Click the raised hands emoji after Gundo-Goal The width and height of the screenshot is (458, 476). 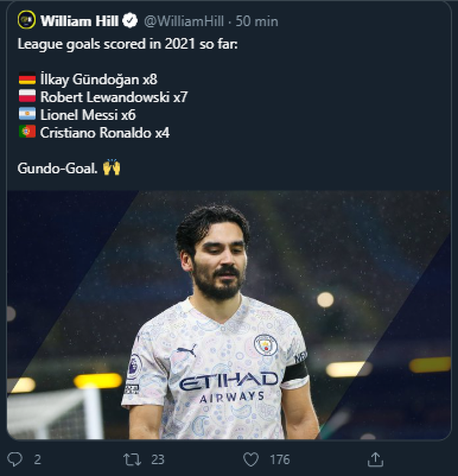tap(111, 167)
